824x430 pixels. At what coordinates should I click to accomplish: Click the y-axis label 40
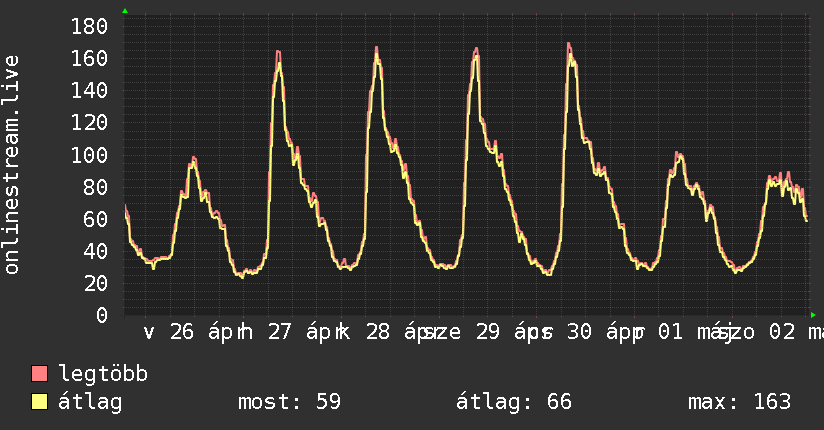pos(96,251)
